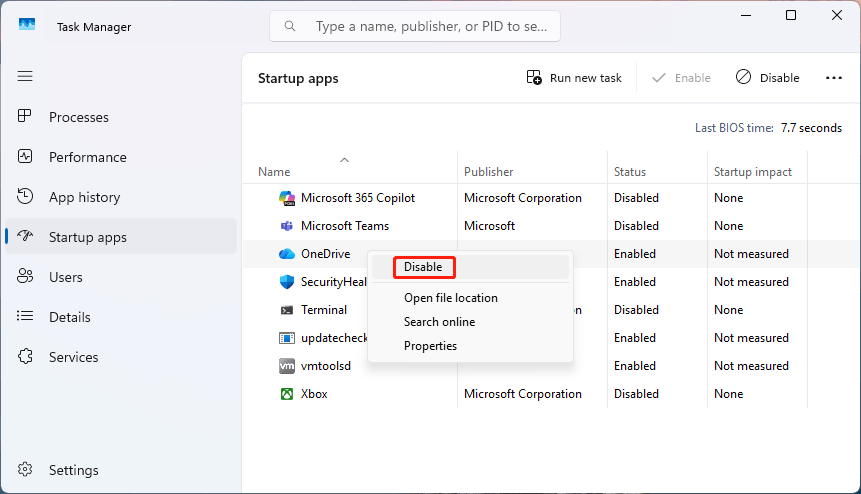Click Microsoft publisher of Microsoft Teams
The width and height of the screenshot is (861, 494).
click(x=489, y=226)
